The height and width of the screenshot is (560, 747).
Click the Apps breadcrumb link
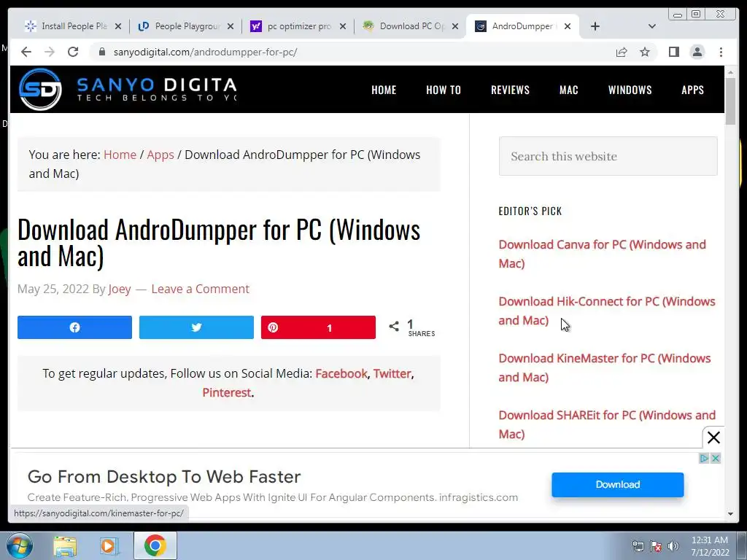[160, 155]
